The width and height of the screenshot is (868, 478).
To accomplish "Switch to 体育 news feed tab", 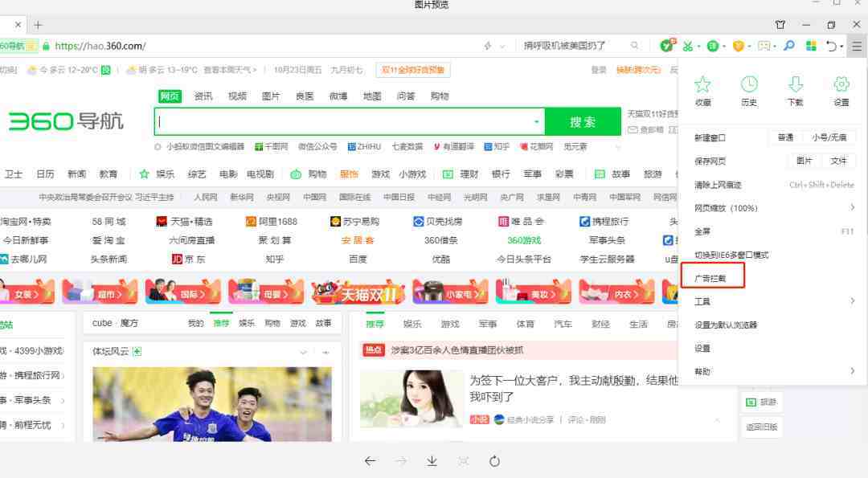I will 526,324.
